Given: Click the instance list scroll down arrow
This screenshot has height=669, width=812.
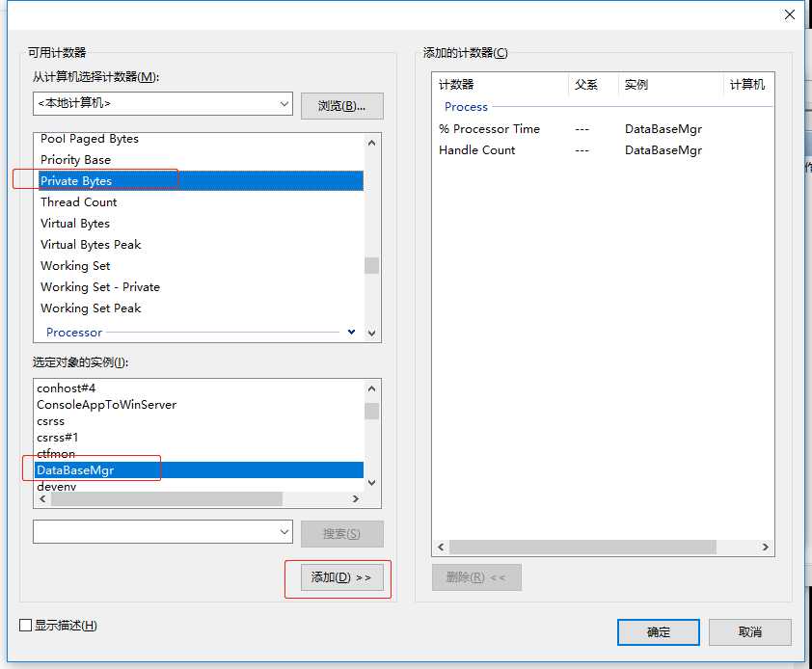Looking at the screenshot, I should click(372, 483).
